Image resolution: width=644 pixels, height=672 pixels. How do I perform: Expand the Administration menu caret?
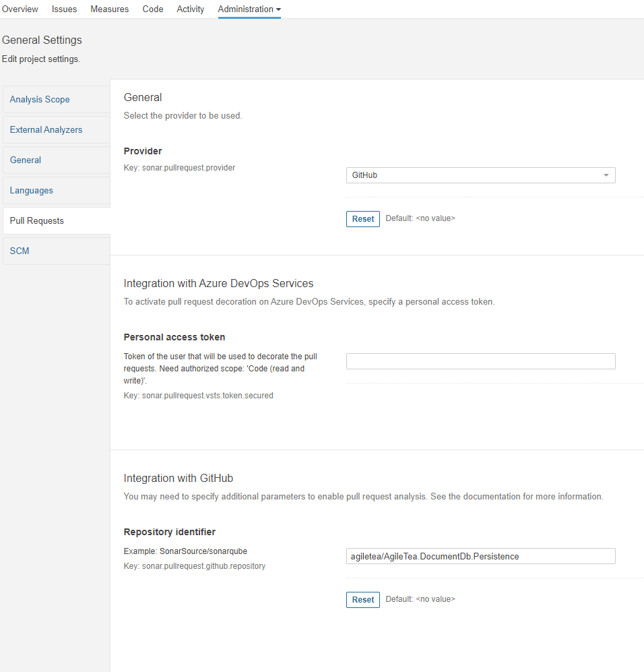point(278,9)
